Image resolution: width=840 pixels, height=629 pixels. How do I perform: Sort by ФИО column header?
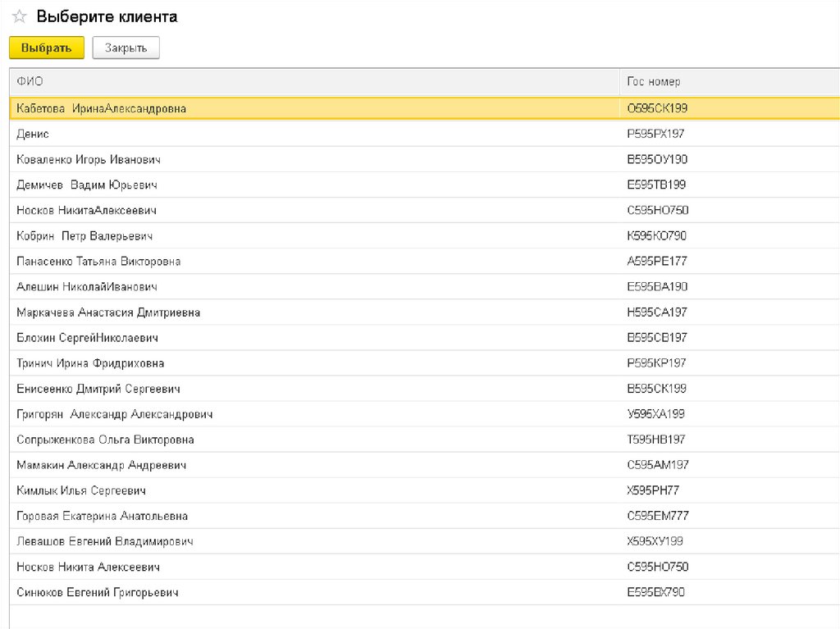30,82
